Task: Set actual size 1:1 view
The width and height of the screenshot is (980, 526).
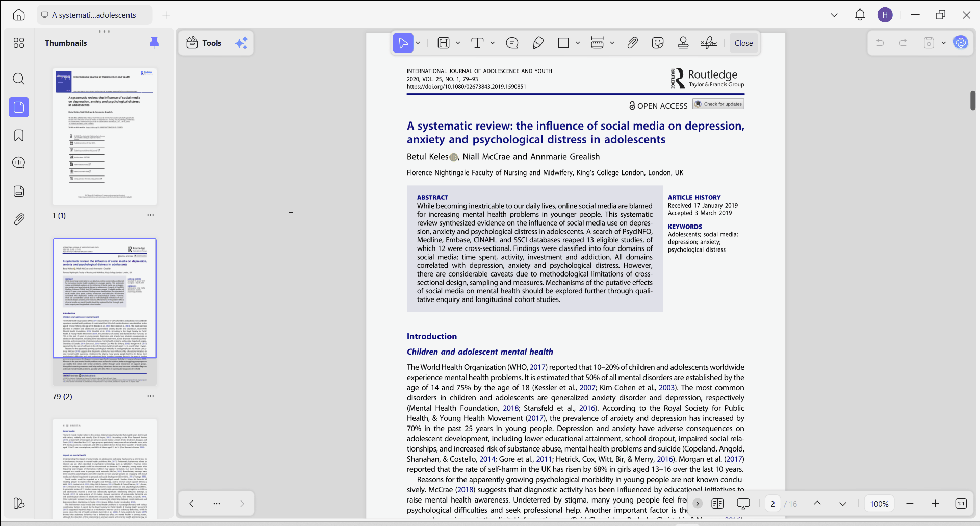Action: 961,504
